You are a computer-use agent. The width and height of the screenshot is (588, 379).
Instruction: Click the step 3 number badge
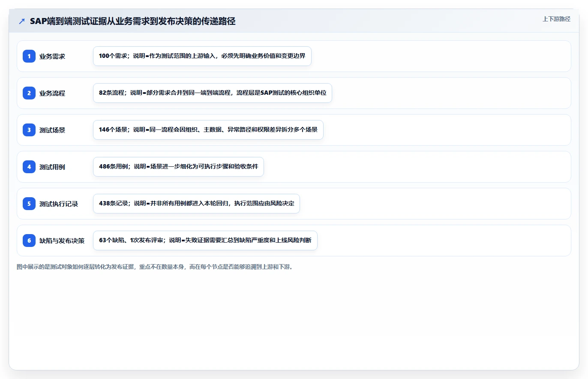pyautogui.click(x=29, y=130)
